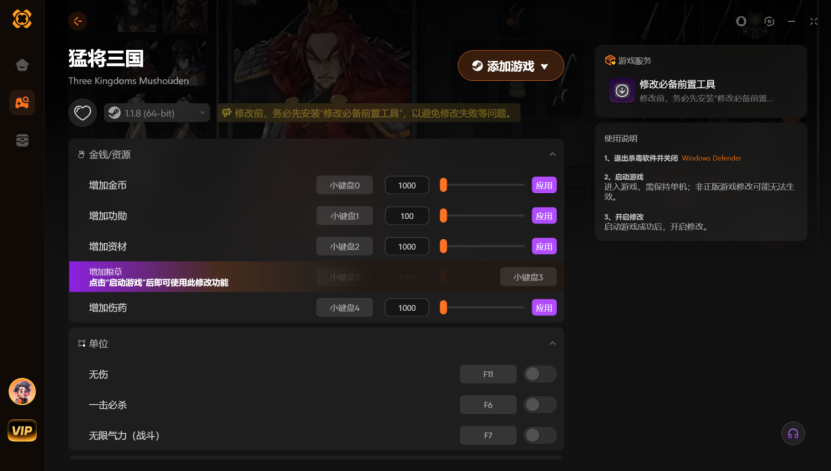Open the 1.1.8 (64-bit) version dropdown
The image size is (831, 471).
[157, 113]
